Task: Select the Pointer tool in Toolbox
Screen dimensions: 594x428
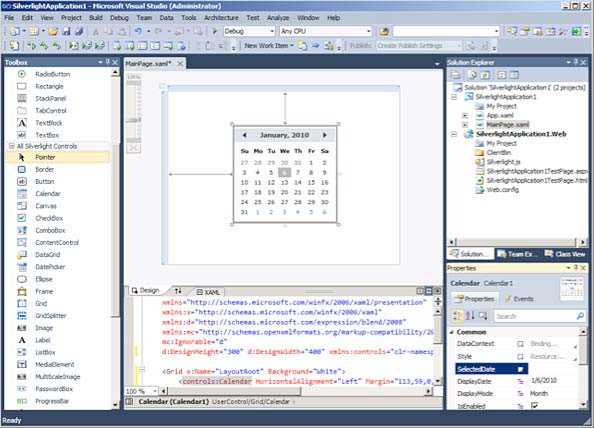Action: pos(45,157)
